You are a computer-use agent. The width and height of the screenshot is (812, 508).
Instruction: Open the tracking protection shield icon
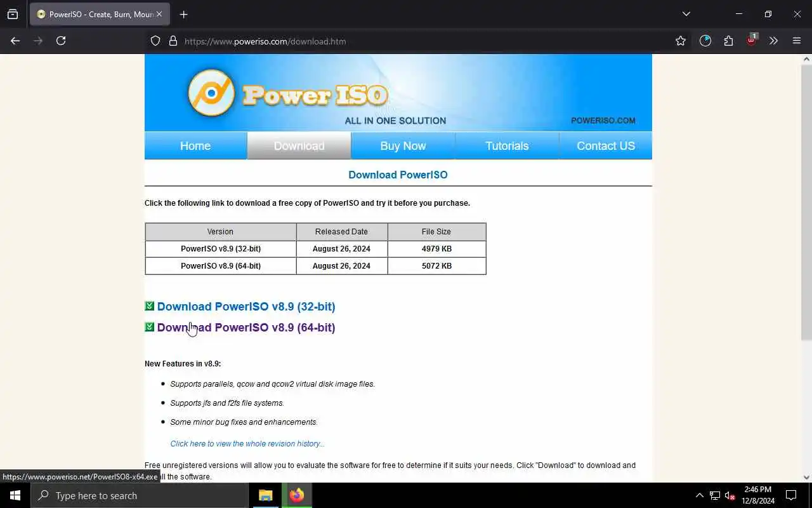point(155,41)
